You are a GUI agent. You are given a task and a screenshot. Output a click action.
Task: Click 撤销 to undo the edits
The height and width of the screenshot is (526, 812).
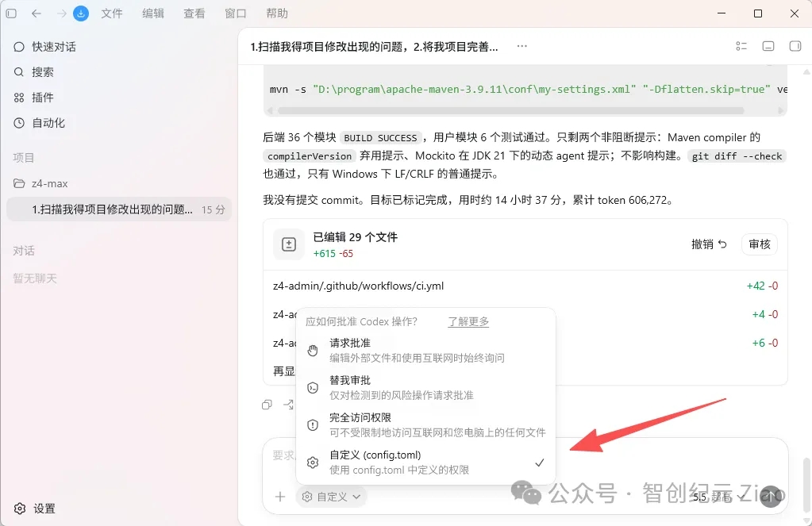pos(709,244)
